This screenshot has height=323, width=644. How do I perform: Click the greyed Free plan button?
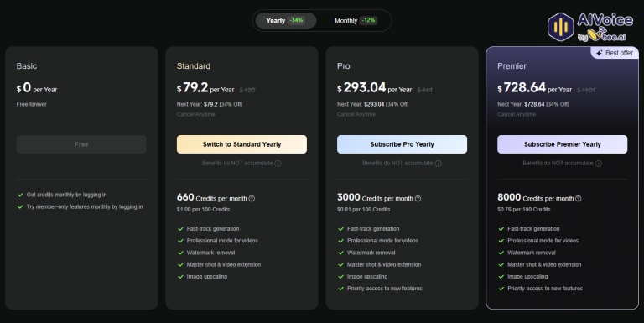point(81,144)
